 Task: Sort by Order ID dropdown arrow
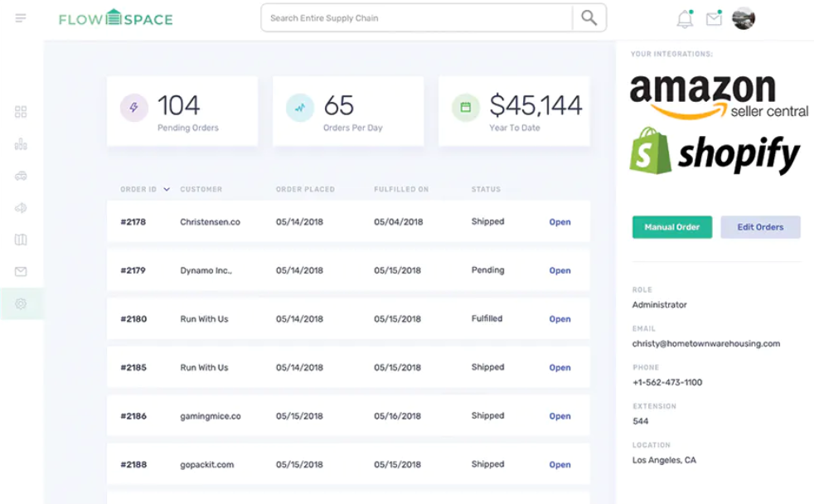tap(167, 190)
